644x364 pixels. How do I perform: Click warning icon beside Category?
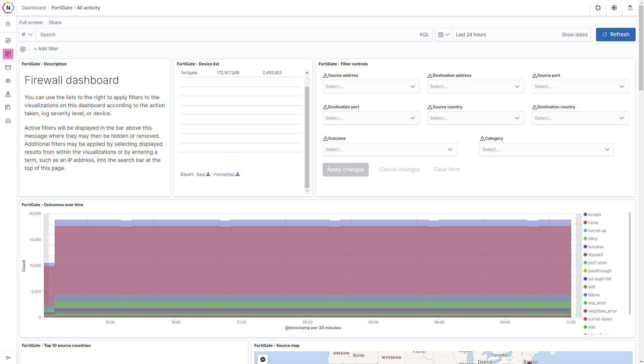point(482,139)
